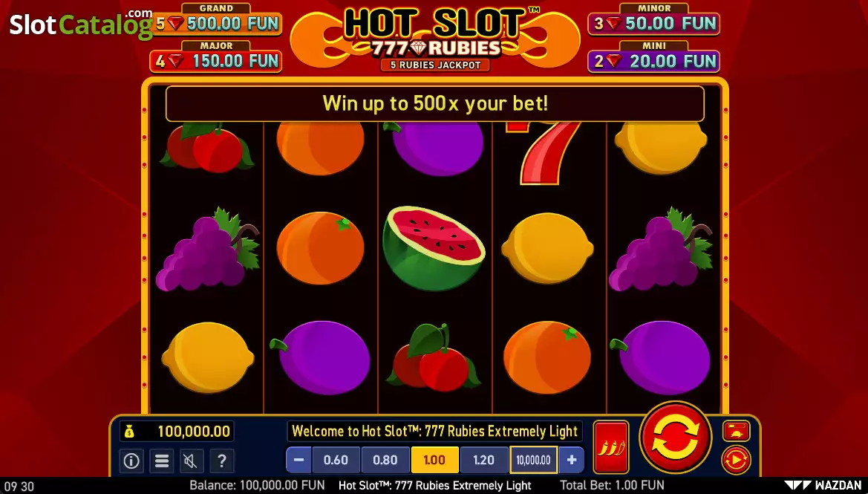
Task: Unmute the sound speaker icon
Action: coord(192,461)
